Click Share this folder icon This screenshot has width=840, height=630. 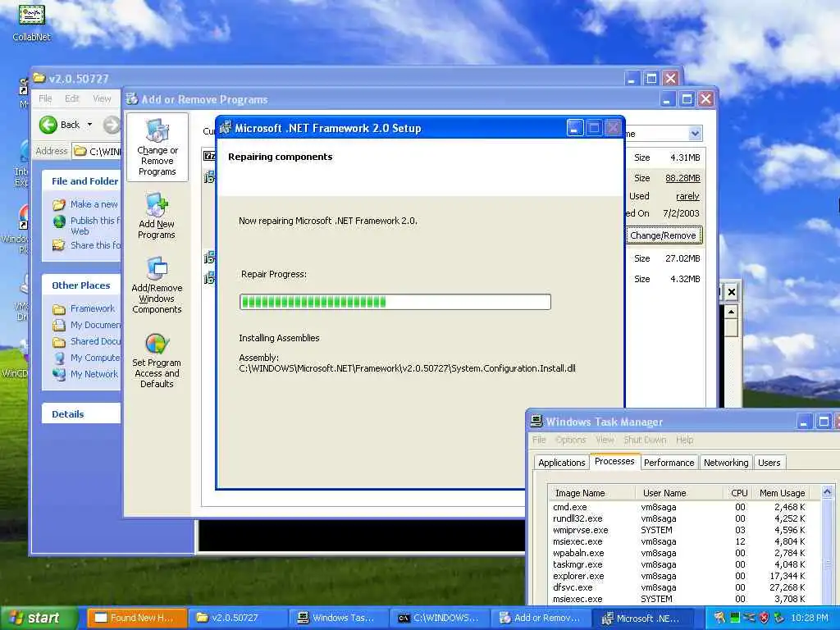click(59, 245)
